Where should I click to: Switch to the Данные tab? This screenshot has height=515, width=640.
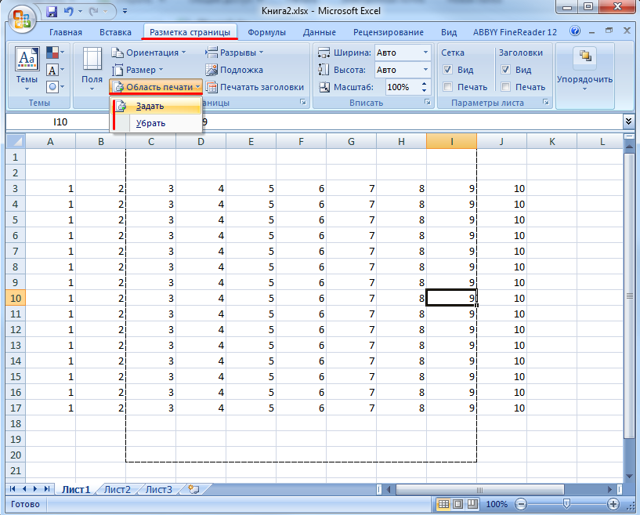(319, 32)
